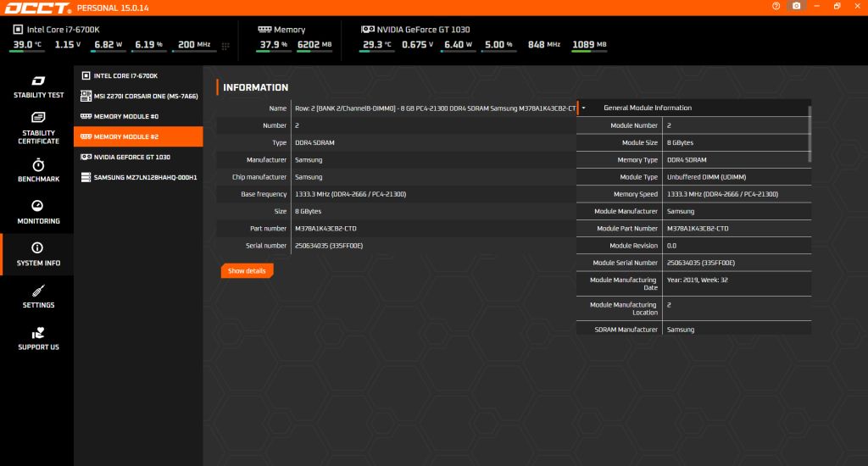
Task: Click the Name field value row
Action: tap(435, 108)
